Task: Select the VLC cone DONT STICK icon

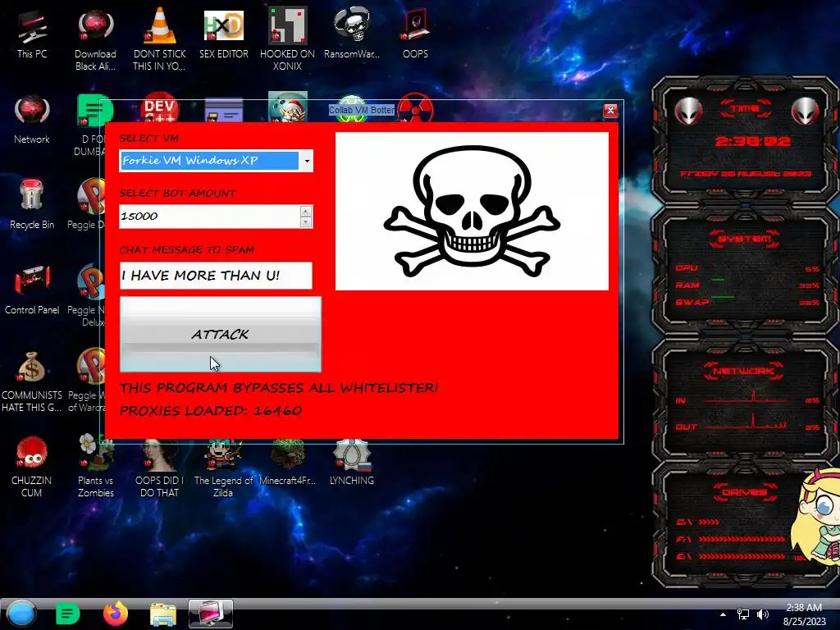Action: coord(159,39)
